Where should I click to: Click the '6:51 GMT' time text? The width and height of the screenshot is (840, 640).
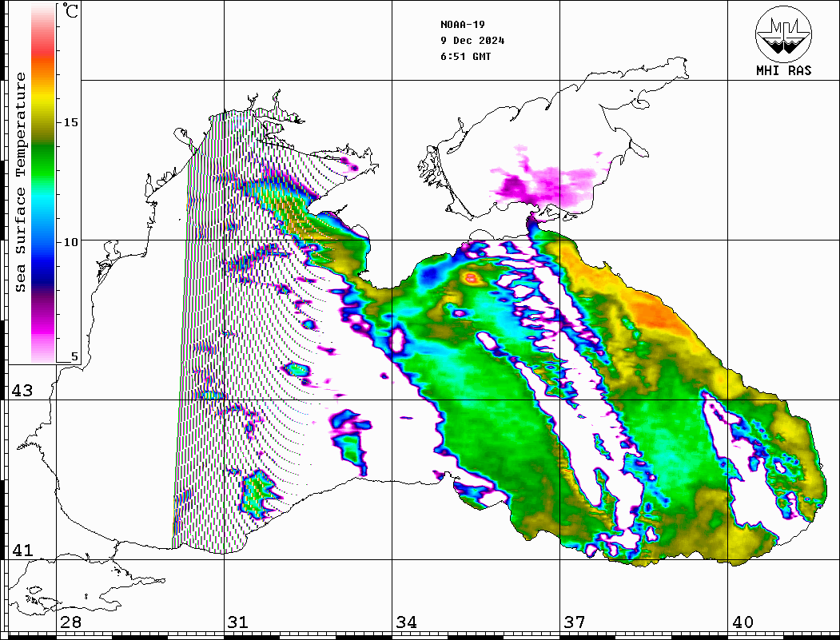click(x=465, y=56)
